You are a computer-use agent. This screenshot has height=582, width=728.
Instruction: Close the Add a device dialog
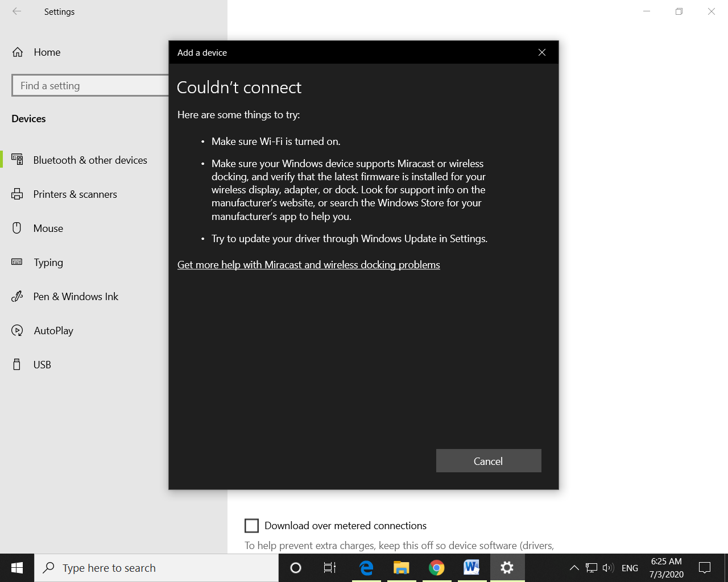tap(542, 52)
